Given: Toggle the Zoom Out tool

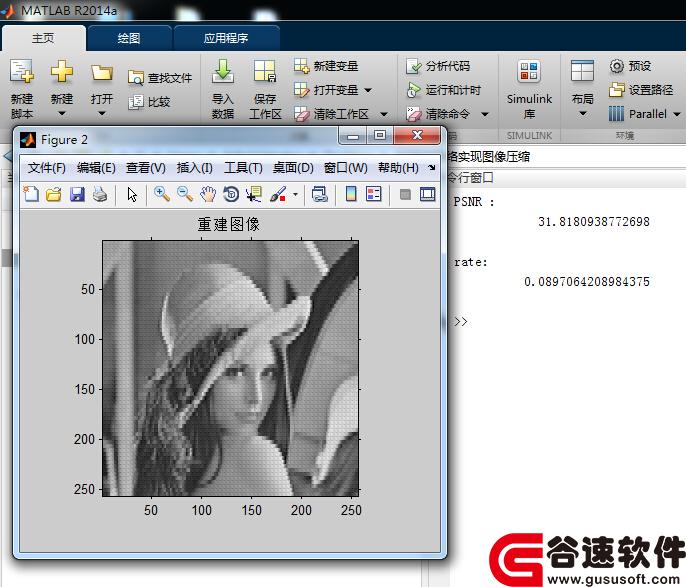Looking at the screenshot, I should click(185, 194).
